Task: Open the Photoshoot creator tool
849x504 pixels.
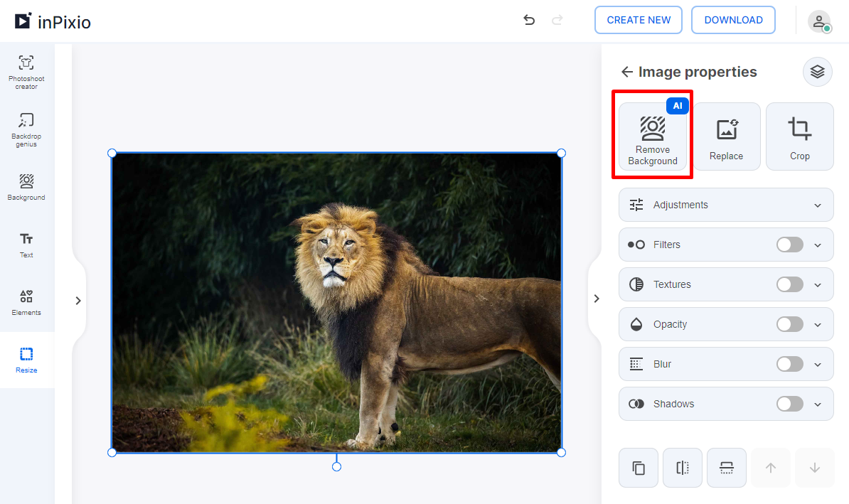Action: click(x=26, y=71)
